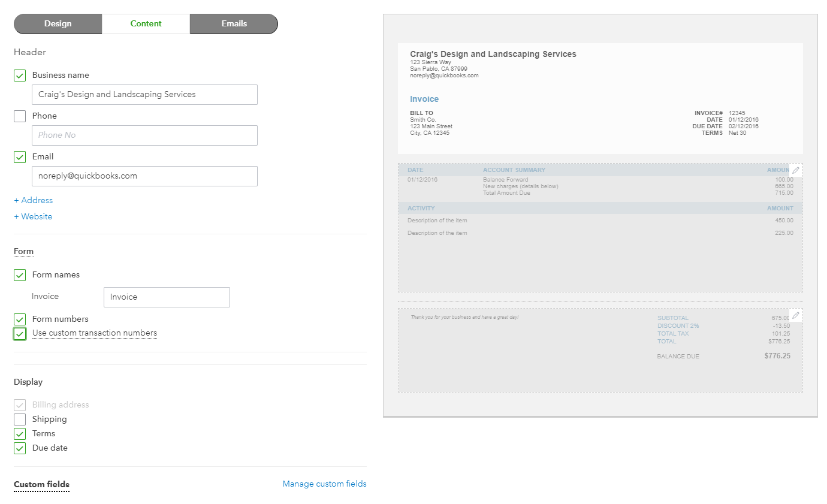Uncheck the Business name checkbox
Screen dimensions: 827x504
pyautogui.click(x=20, y=76)
